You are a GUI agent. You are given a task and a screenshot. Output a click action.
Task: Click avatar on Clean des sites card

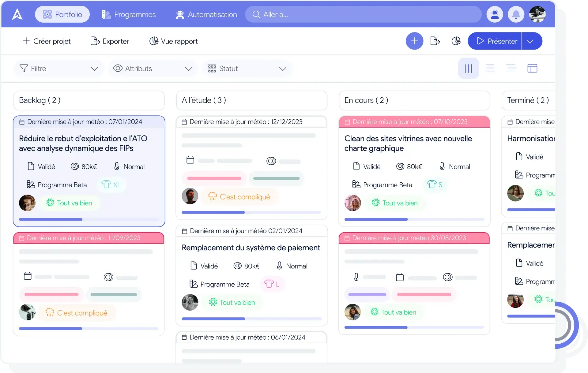pos(353,203)
